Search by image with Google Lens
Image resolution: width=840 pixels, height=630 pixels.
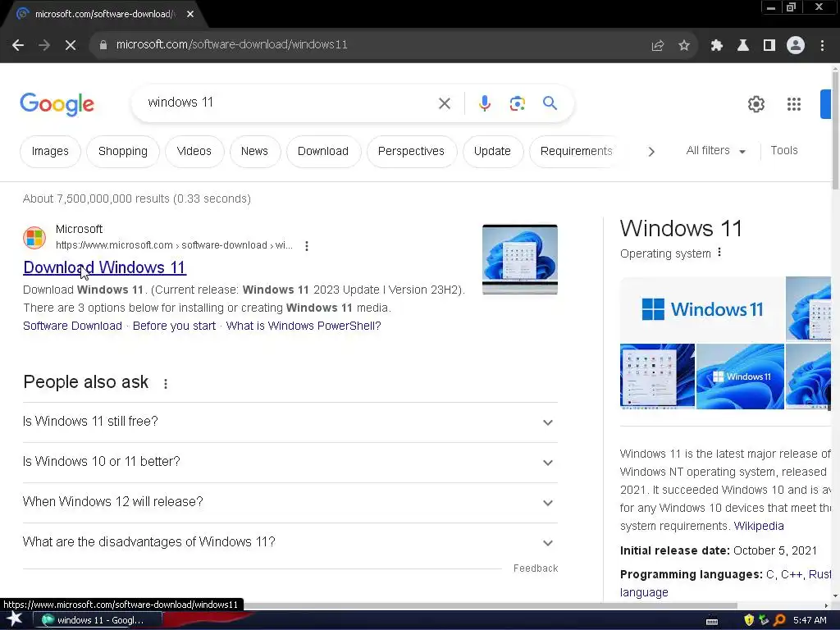click(x=517, y=103)
